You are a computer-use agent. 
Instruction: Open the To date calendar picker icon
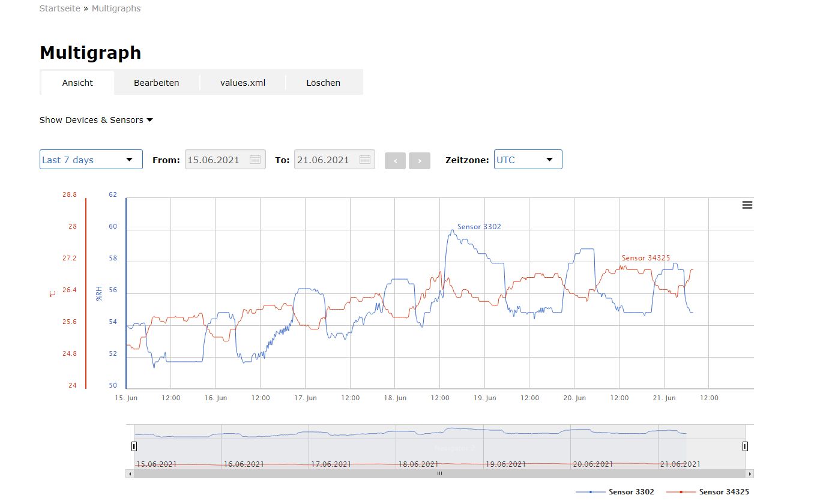pyautogui.click(x=364, y=160)
